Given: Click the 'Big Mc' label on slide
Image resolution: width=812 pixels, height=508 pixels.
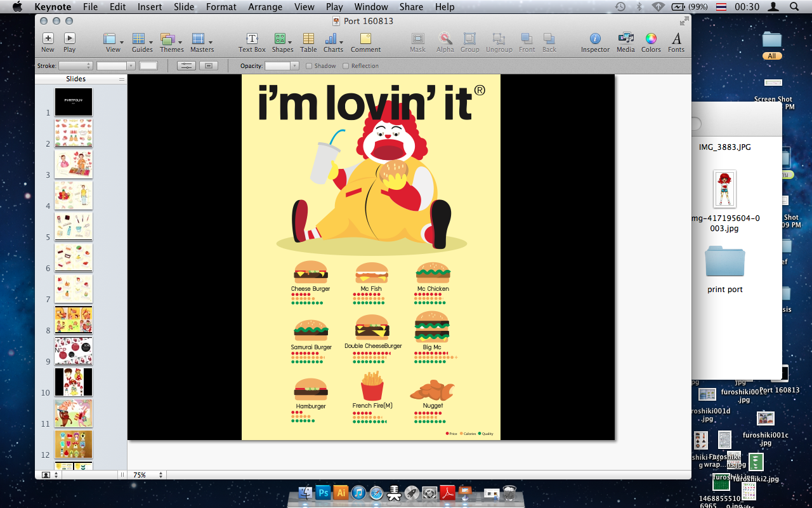Looking at the screenshot, I should 432,347.
